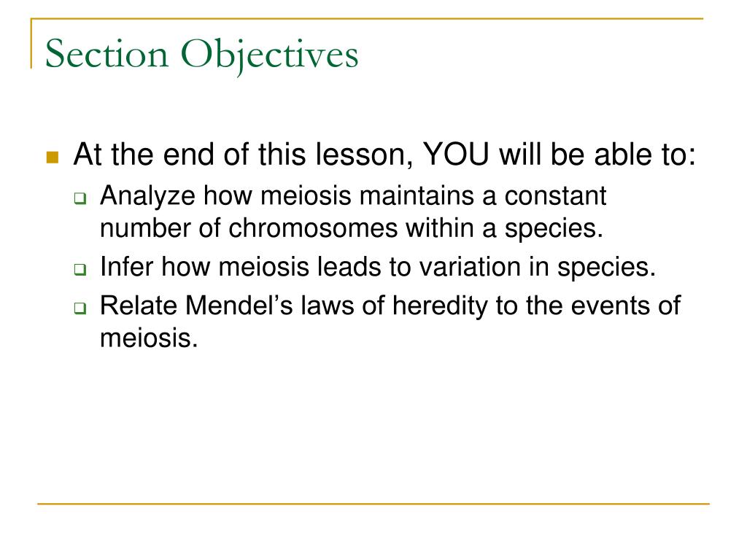
Task: Click the gold vertical bar left of the title
Action: 31,43
